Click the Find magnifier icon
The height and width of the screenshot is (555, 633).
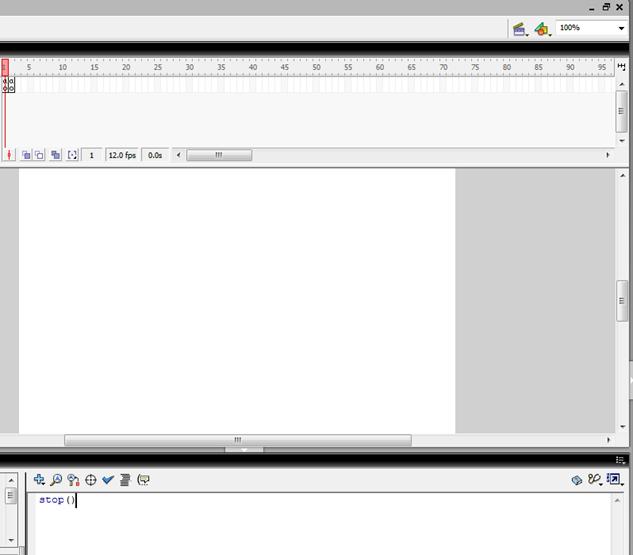coord(56,480)
